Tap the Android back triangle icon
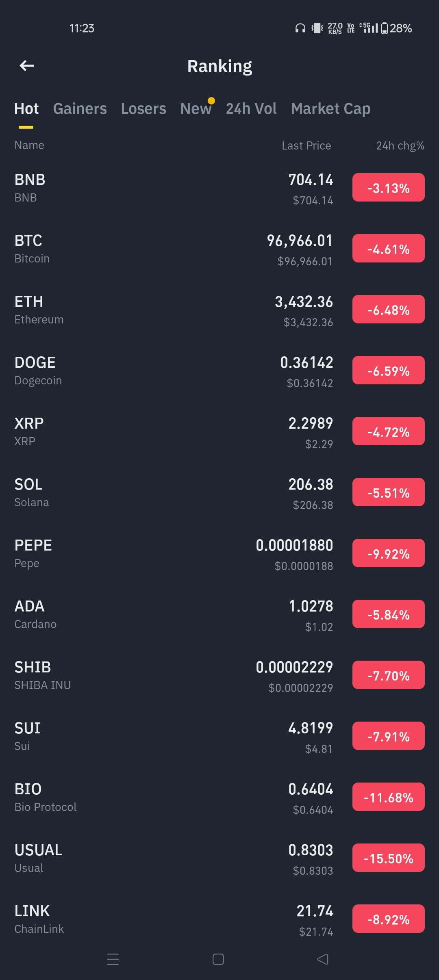This screenshot has height=980, width=439. pos(323,959)
